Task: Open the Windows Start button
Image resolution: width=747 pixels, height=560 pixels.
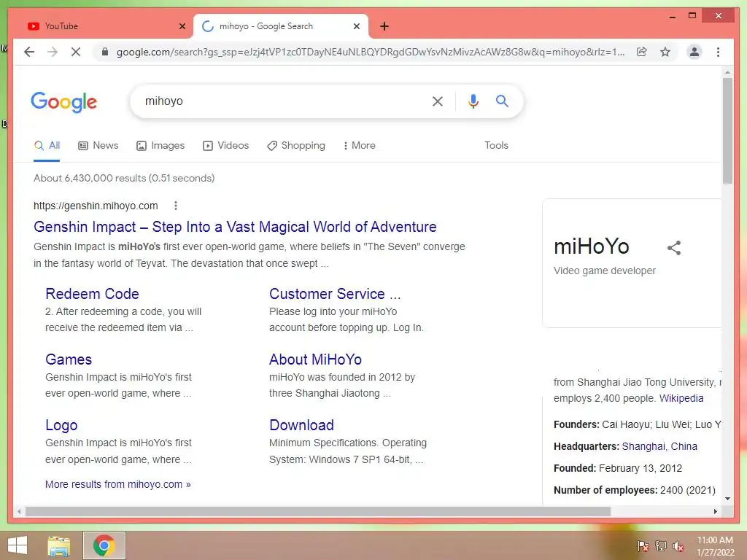Action: pyautogui.click(x=18, y=545)
